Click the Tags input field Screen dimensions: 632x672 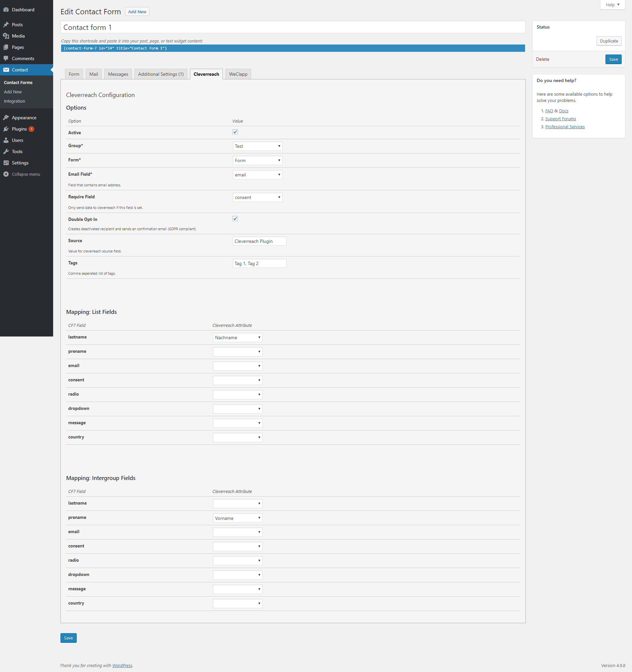259,263
